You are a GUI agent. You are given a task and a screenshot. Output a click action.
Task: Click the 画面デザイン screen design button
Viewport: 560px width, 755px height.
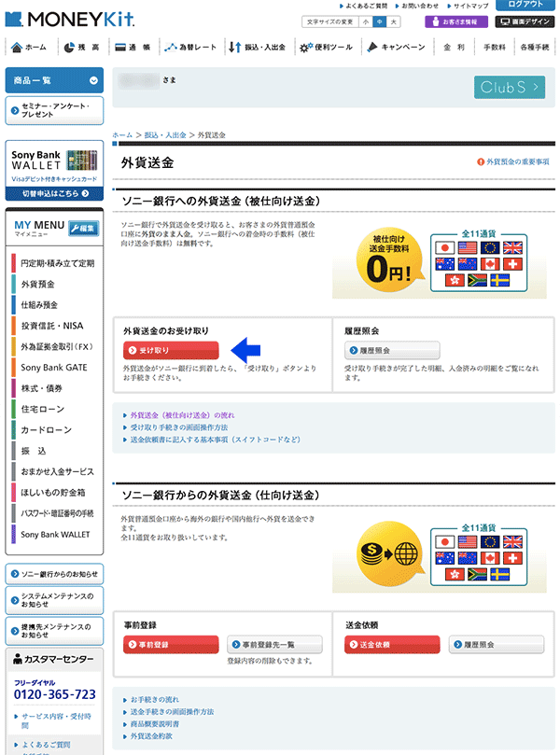[x=525, y=21]
